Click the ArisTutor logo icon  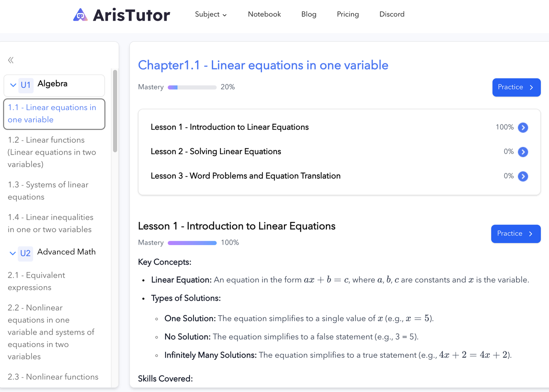(80, 15)
